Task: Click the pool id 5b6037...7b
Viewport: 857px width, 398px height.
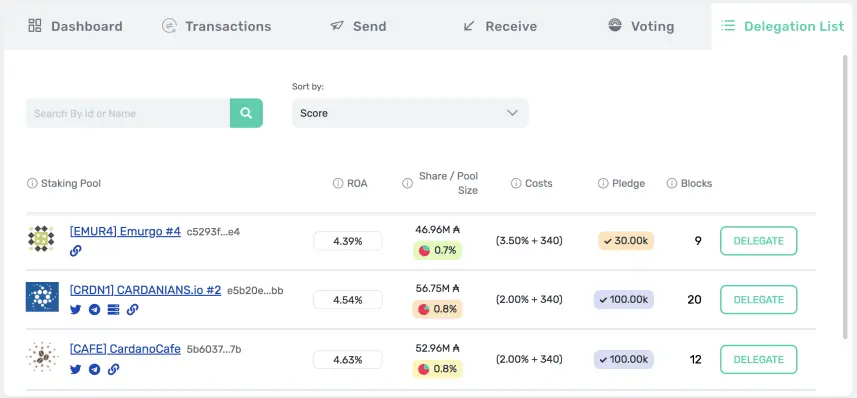Action: coord(214,349)
